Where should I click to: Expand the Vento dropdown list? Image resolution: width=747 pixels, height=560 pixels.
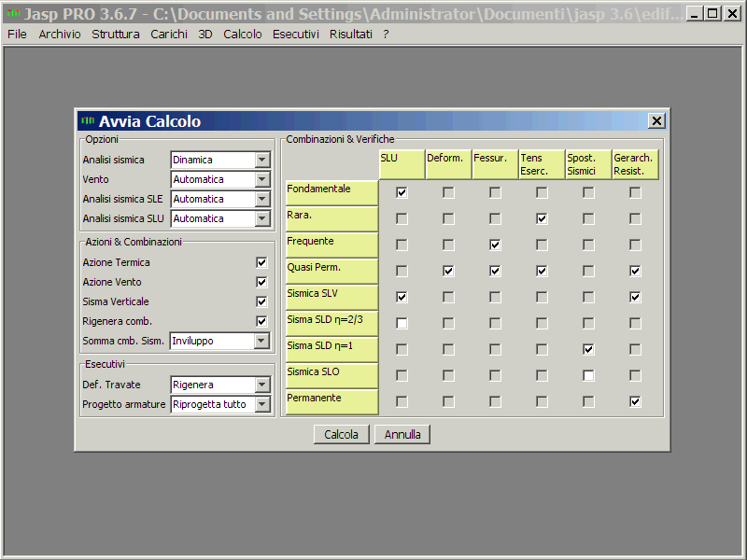click(261, 179)
